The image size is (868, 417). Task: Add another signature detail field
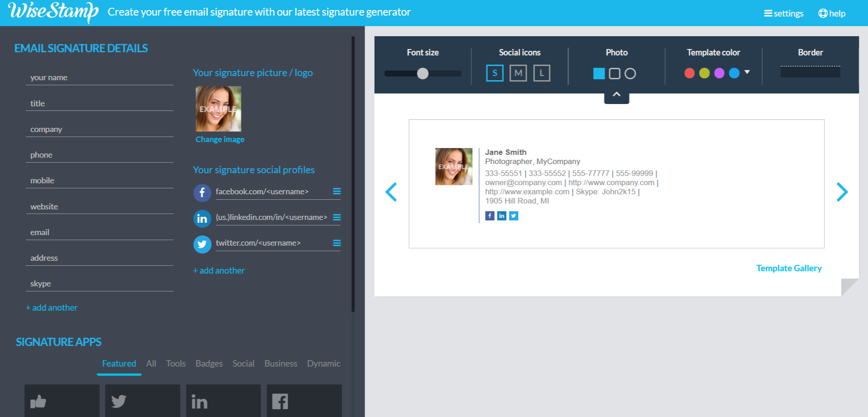pos(52,307)
